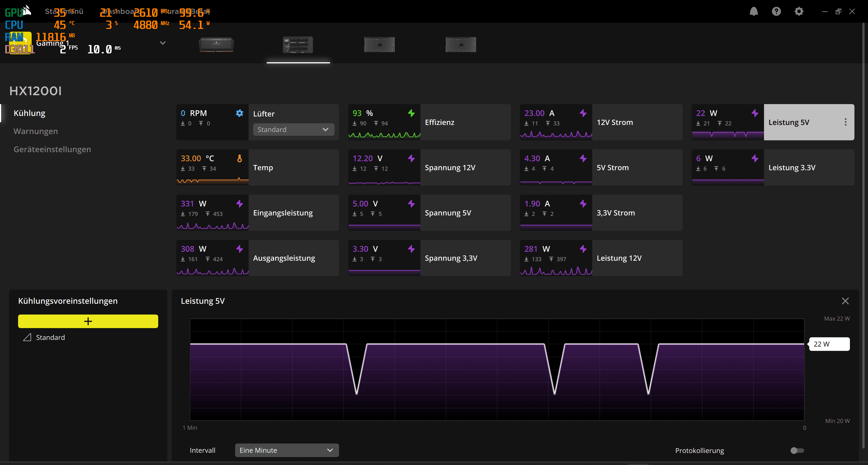Select the first device thumbnail (RAM module)
This screenshot has width=868, height=465.
pos(217,45)
